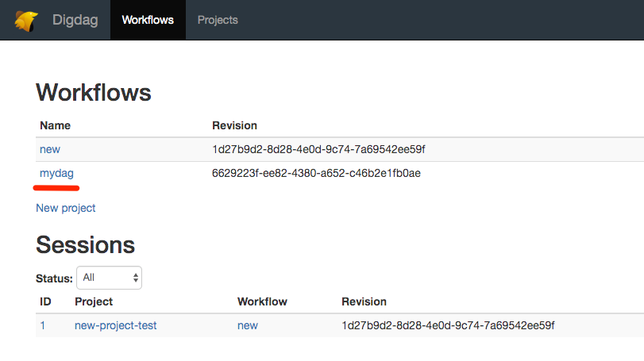
Task: Click the Digdag bird logo icon
Action: coord(25,20)
